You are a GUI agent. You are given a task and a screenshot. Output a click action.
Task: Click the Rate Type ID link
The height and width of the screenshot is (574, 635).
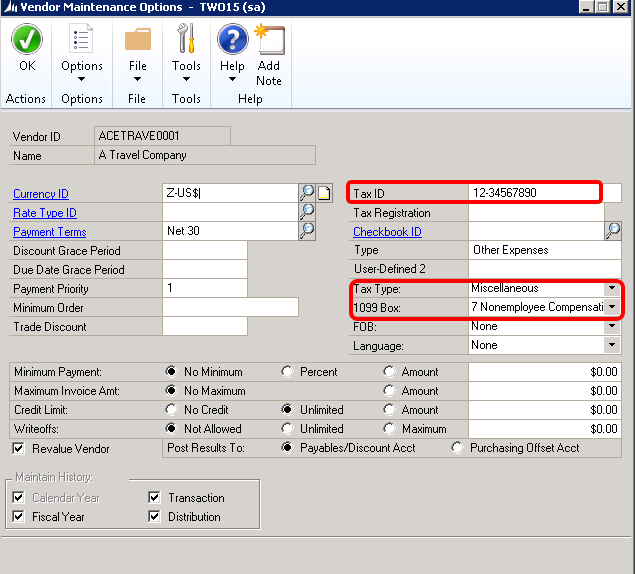(x=45, y=213)
